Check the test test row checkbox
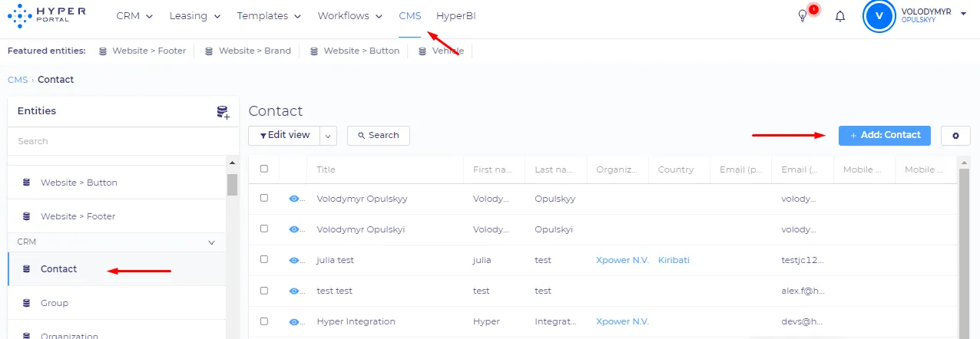Viewport: 980px width, 339px height. click(264, 291)
